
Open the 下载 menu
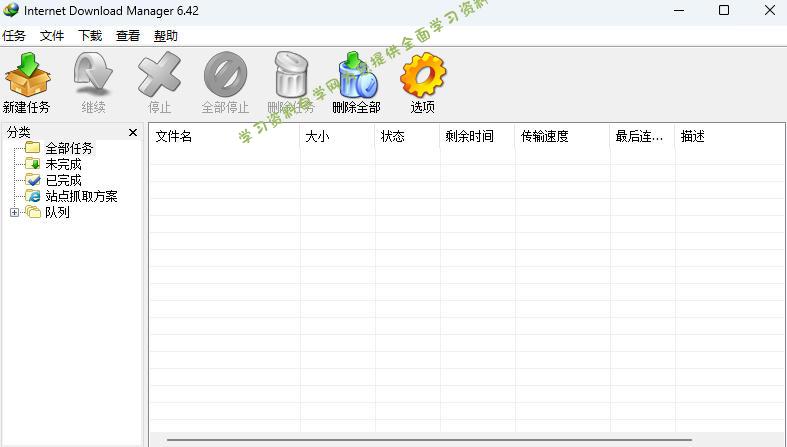pos(90,36)
